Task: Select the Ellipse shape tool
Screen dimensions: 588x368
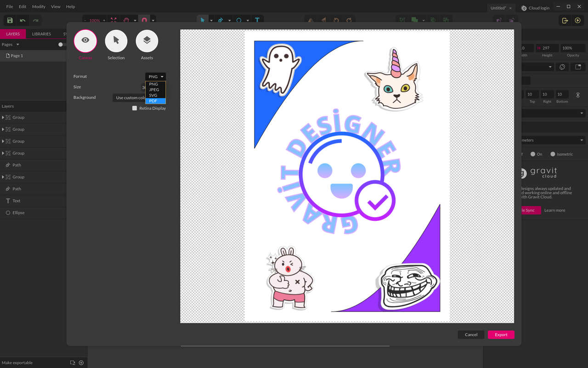Action: (x=239, y=20)
